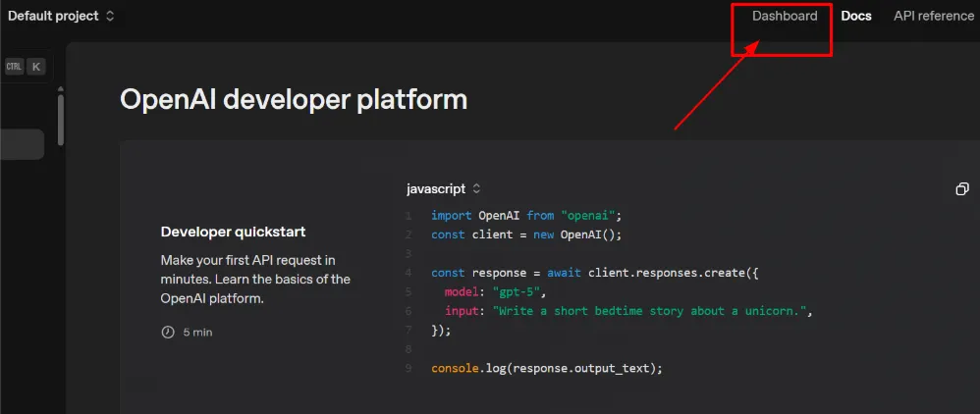Click the K shortcut key badge

click(36, 67)
